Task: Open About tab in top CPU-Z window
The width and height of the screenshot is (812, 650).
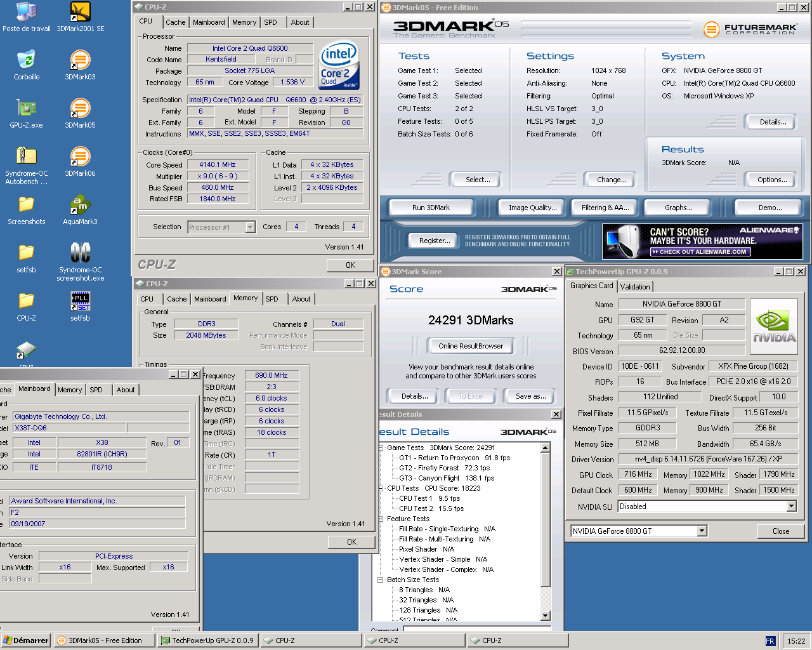Action: pos(300,22)
